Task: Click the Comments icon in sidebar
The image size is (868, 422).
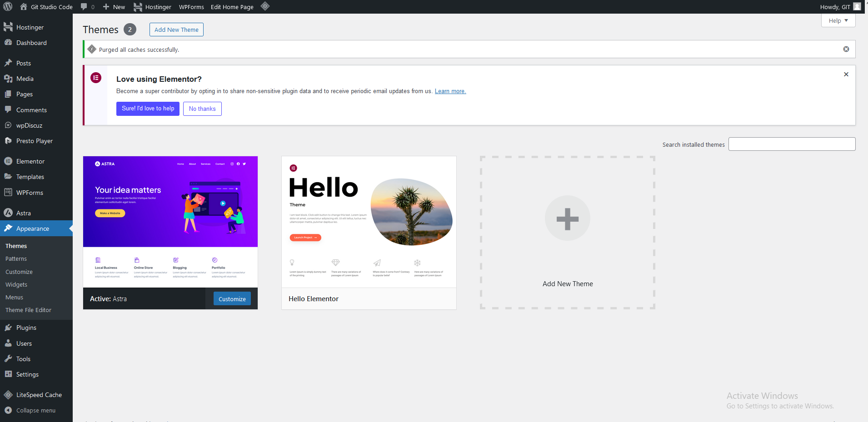Action: (8, 109)
